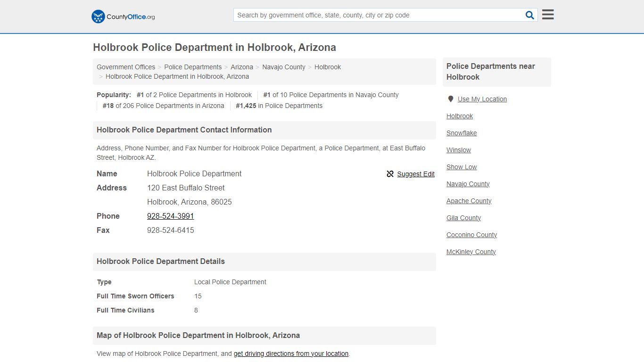Select Full Time Civilians value 8
The image size is (644, 362).
(196, 310)
